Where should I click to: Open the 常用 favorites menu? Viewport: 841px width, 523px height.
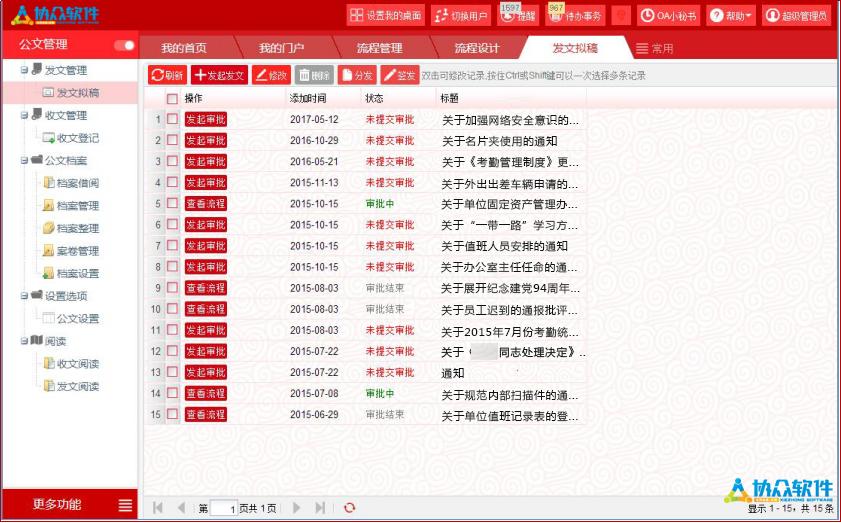(x=655, y=49)
